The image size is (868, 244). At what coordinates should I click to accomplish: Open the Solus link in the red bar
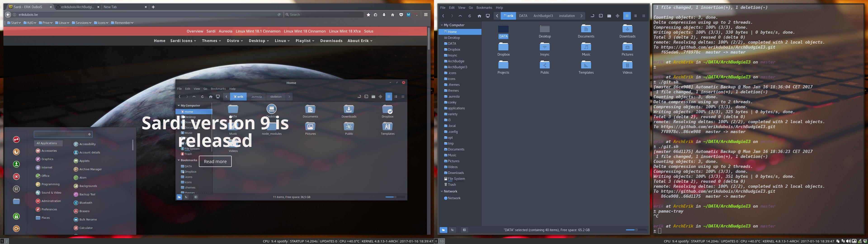[x=369, y=31]
